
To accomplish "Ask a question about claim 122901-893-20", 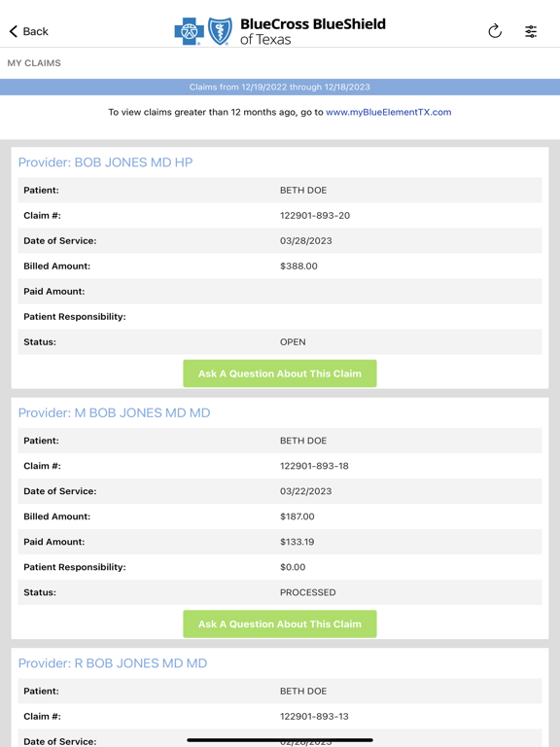I will 280,373.
